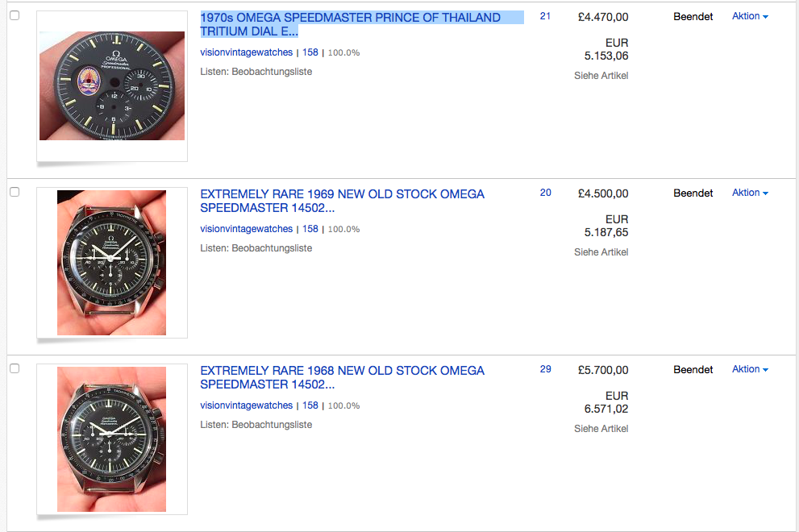Open Aktion dropdown for Prince of Thailand dial
799x532 pixels.
750,16
